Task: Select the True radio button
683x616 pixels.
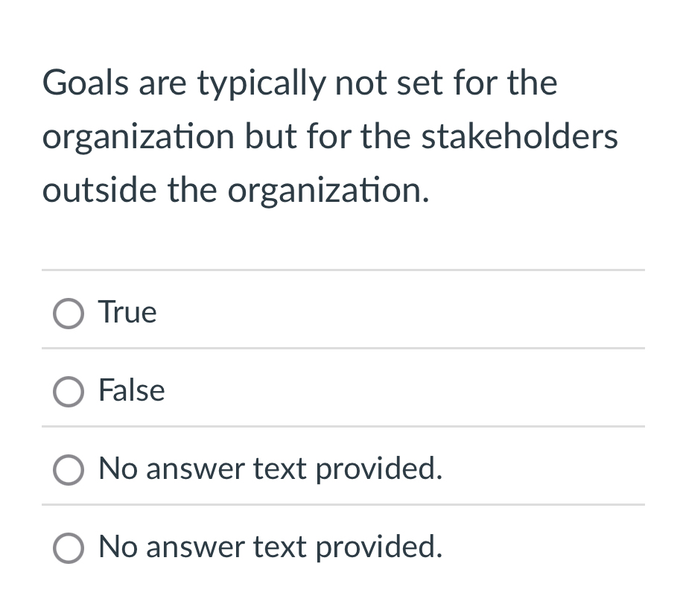Action: (68, 314)
